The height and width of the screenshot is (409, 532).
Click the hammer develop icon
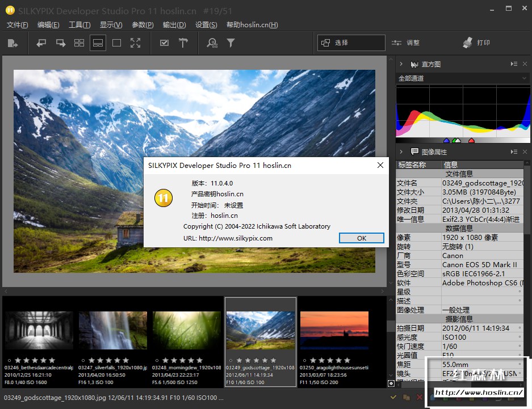pyautogui.click(x=183, y=43)
